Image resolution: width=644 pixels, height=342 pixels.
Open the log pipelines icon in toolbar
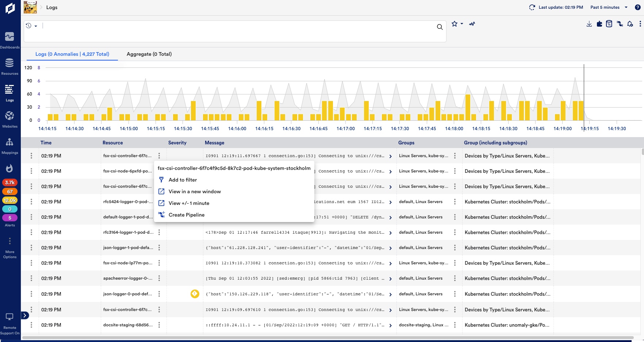point(620,24)
